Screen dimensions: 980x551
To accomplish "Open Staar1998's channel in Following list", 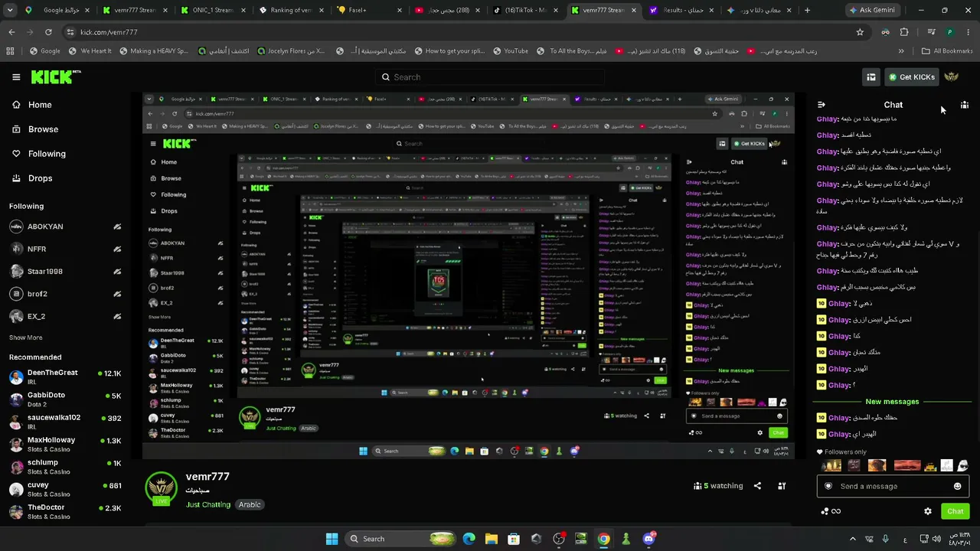I will coord(65,271).
